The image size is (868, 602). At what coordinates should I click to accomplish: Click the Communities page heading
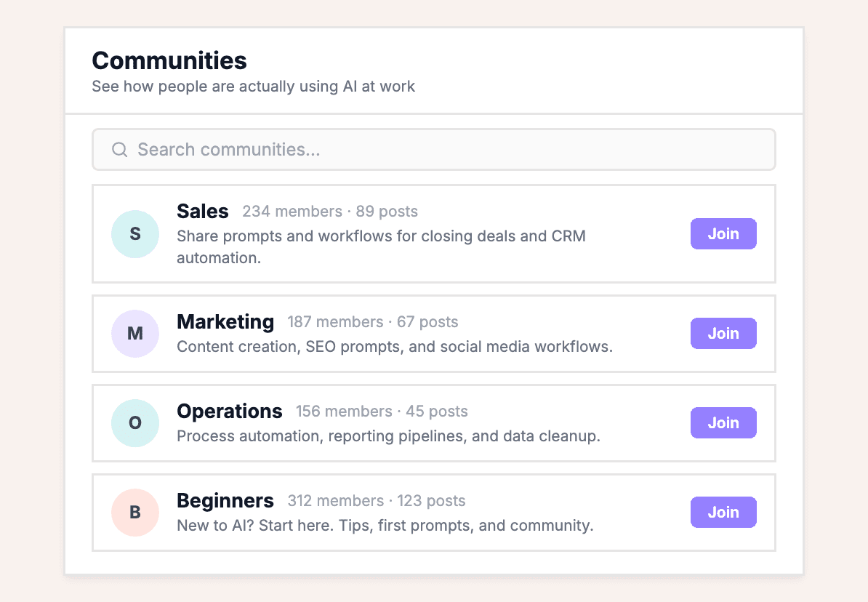169,60
